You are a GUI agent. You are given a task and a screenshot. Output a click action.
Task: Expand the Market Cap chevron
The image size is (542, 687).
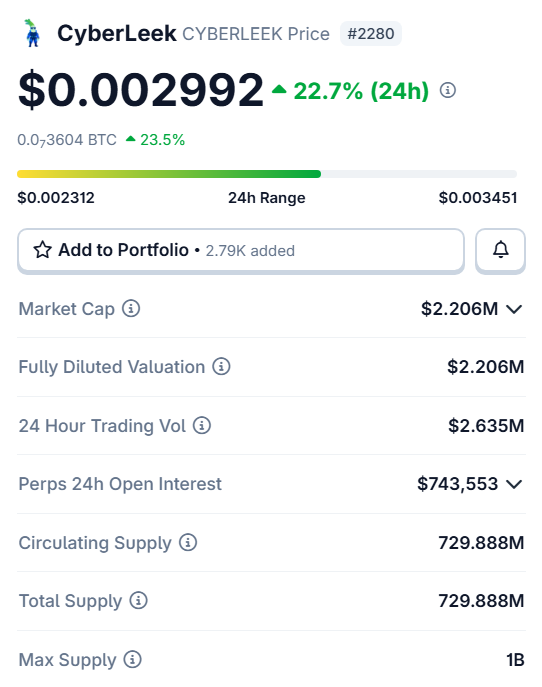[x=514, y=309]
